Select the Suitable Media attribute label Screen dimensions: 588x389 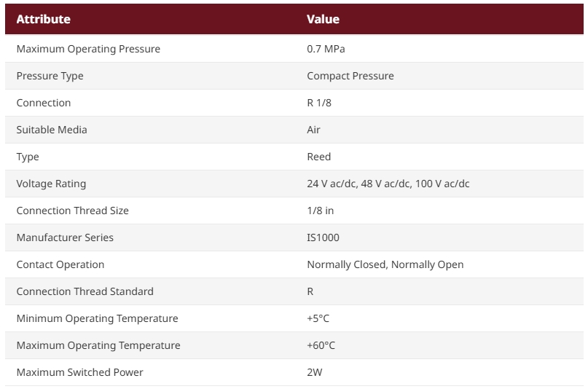tap(52, 130)
